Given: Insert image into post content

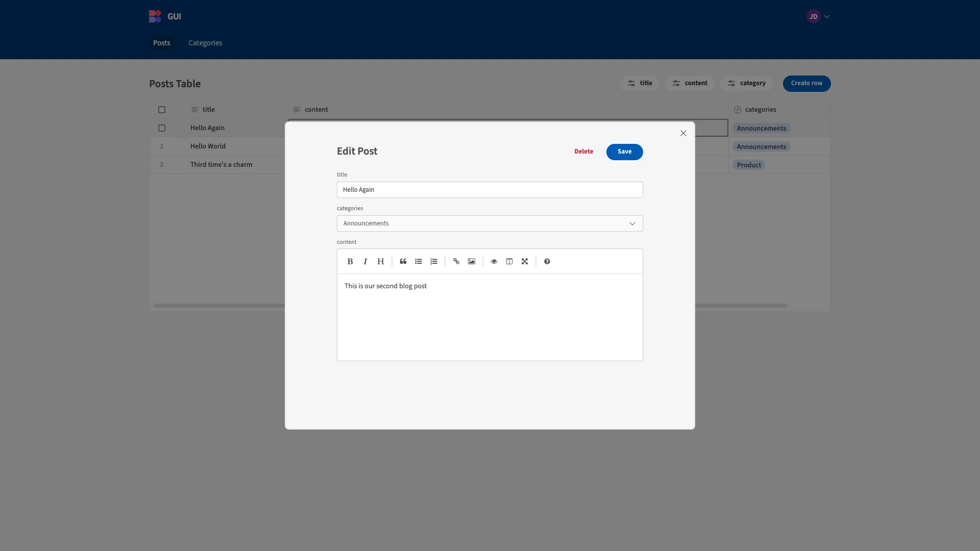Looking at the screenshot, I should [x=472, y=261].
